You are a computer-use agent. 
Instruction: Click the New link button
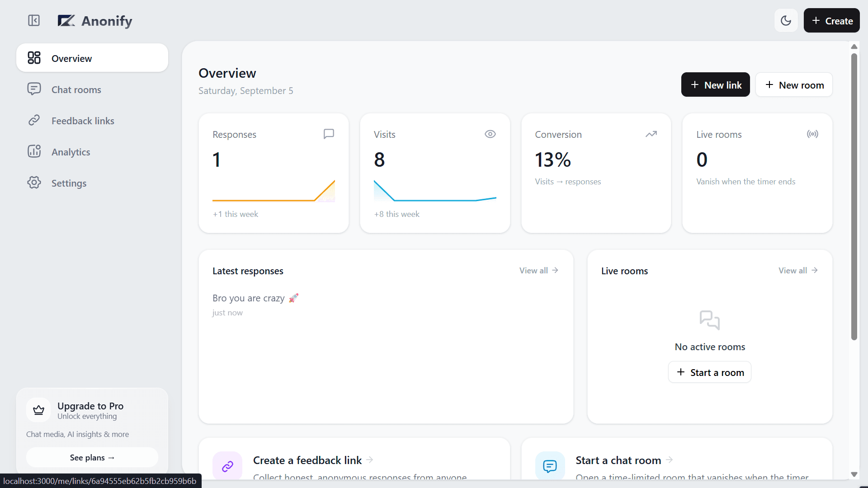coord(715,84)
